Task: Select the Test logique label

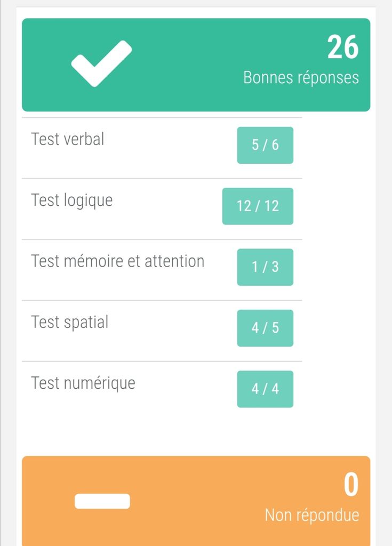Action: [72, 200]
